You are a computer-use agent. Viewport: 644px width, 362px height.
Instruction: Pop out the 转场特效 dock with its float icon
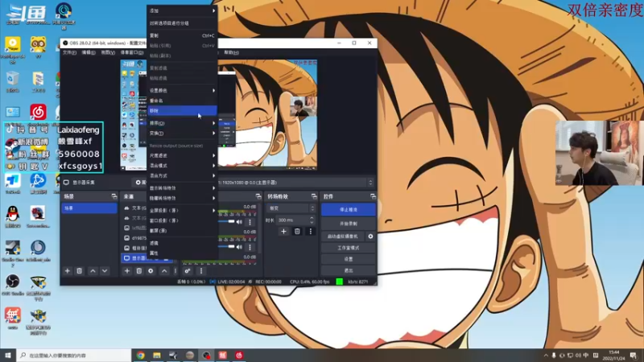click(x=314, y=196)
